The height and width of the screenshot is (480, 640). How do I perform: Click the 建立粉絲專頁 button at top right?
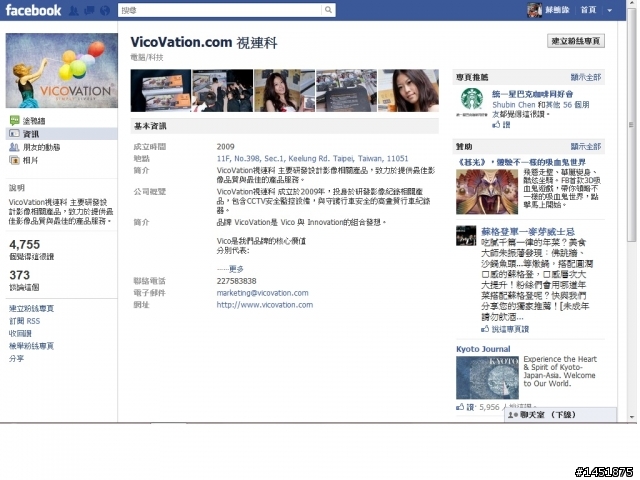[576, 41]
